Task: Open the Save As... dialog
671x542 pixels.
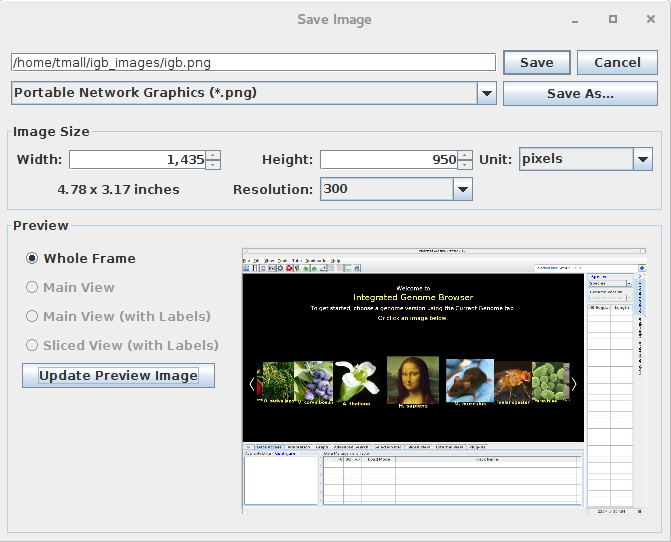Action: [580, 93]
